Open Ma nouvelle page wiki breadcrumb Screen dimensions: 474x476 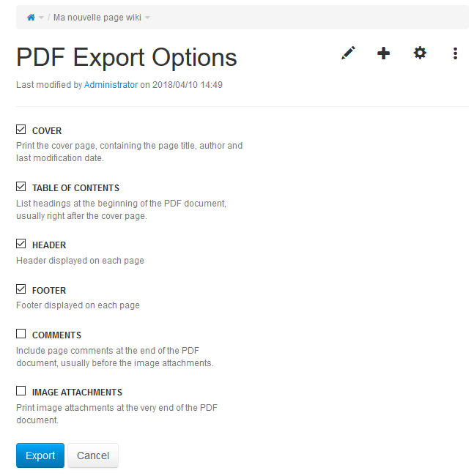pos(97,18)
